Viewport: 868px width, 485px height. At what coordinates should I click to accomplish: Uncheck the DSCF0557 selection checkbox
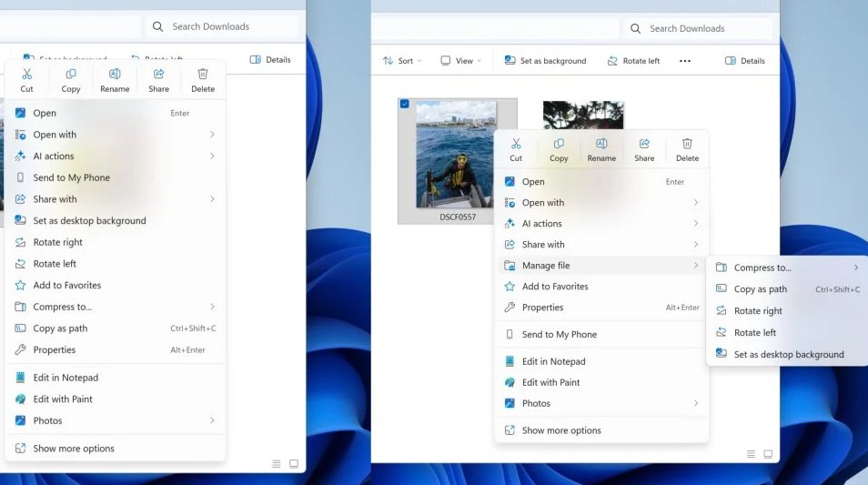pos(405,104)
